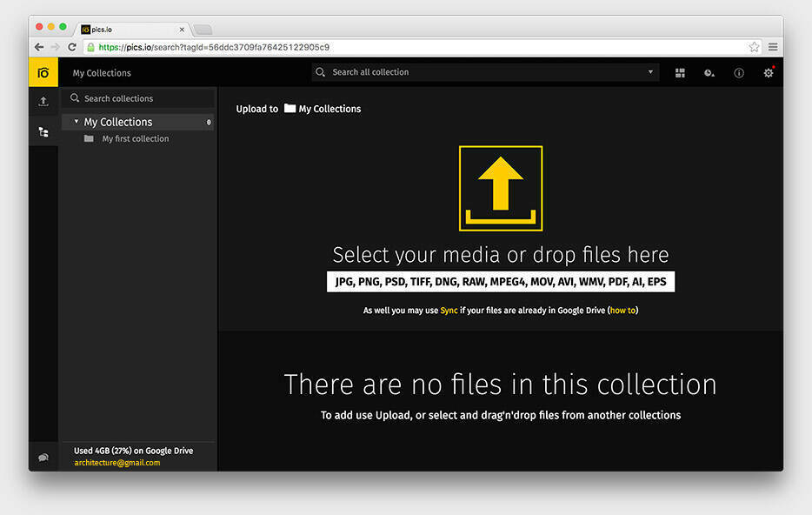
Task: Click Used 4GB (27%) on Google Drive
Action: click(134, 451)
